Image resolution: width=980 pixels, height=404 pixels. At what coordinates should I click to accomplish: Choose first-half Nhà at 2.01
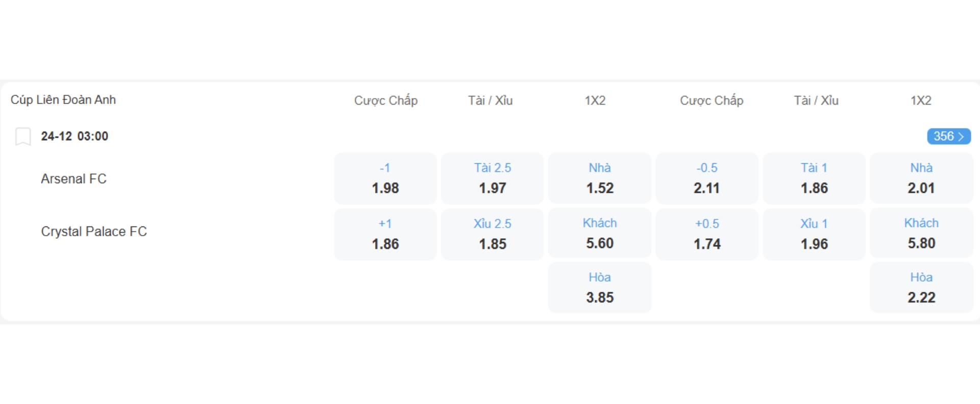click(921, 179)
